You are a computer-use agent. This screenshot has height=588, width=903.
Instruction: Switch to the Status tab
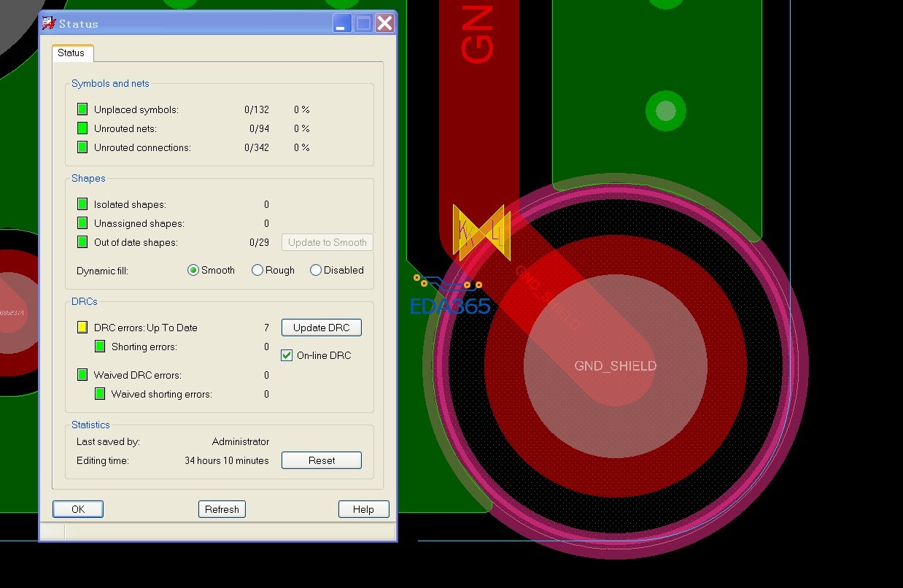(x=71, y=53)
